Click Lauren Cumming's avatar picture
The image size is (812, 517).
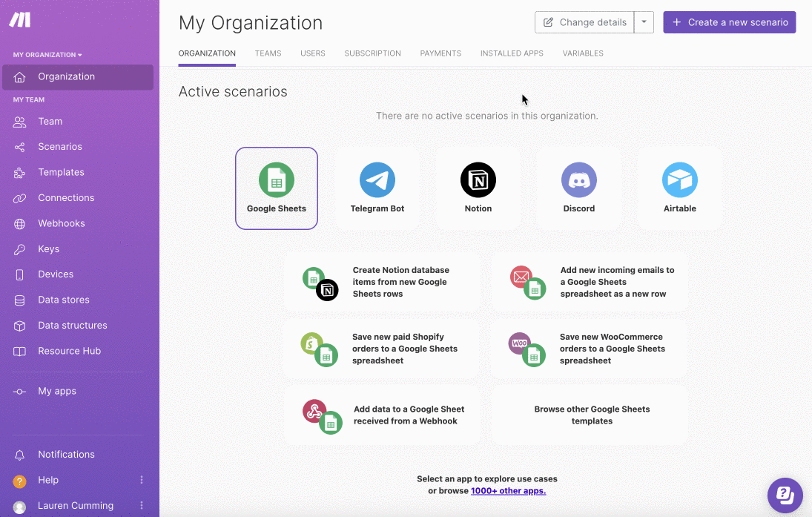(20, 507)
